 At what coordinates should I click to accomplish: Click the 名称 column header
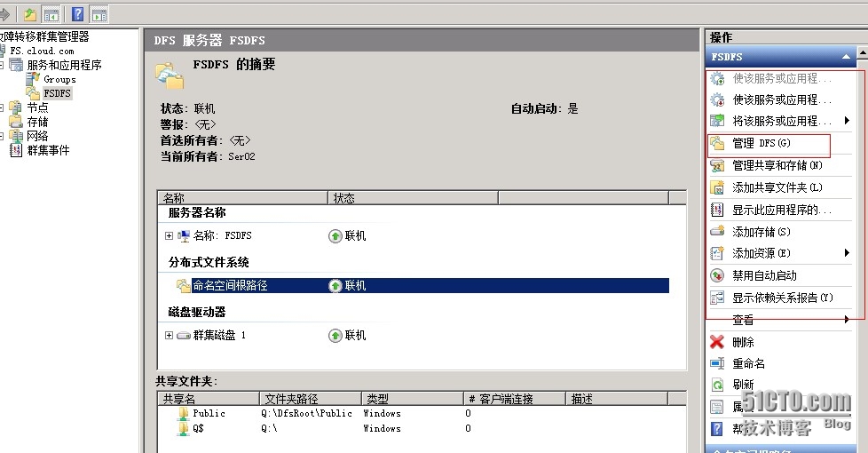click(243, 198)
